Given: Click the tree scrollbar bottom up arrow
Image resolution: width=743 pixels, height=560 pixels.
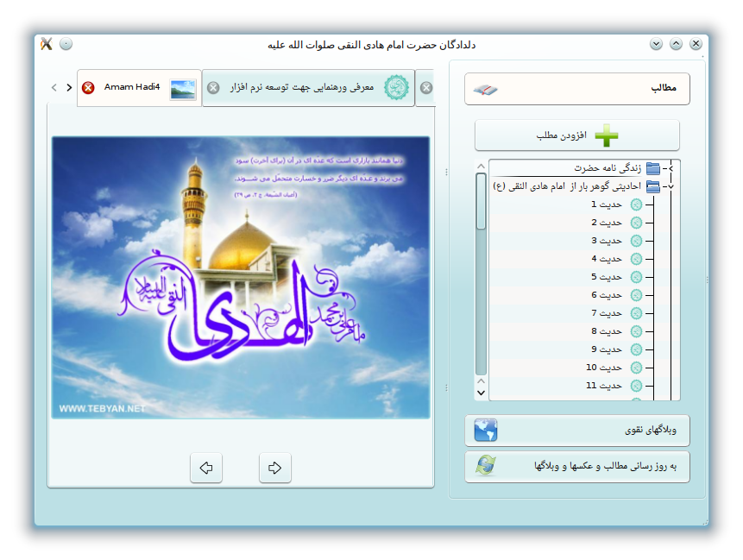Looking at the screenshot, I should (x=481, y=381).
